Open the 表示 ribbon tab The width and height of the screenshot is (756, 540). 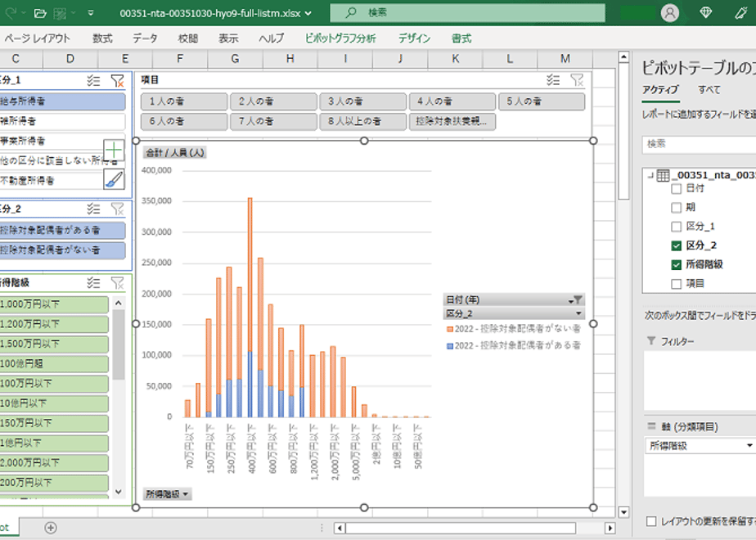[x=228, y=38]
